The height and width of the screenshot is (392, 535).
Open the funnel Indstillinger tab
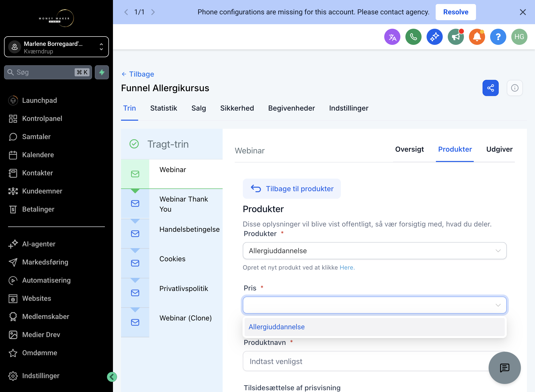[349, 108]
